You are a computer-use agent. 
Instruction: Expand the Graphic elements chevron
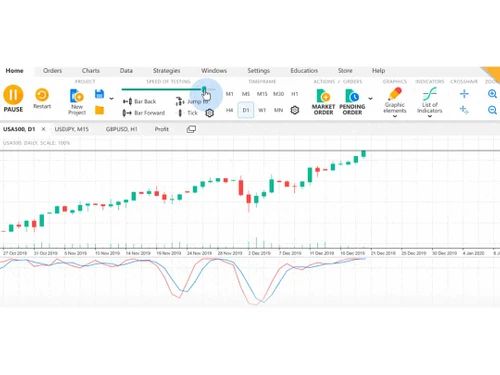[395, 116]
